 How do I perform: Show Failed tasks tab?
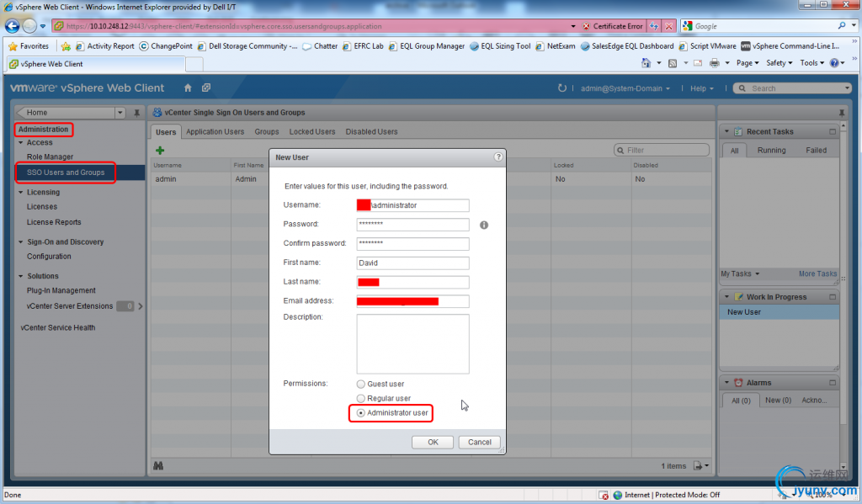817,150
